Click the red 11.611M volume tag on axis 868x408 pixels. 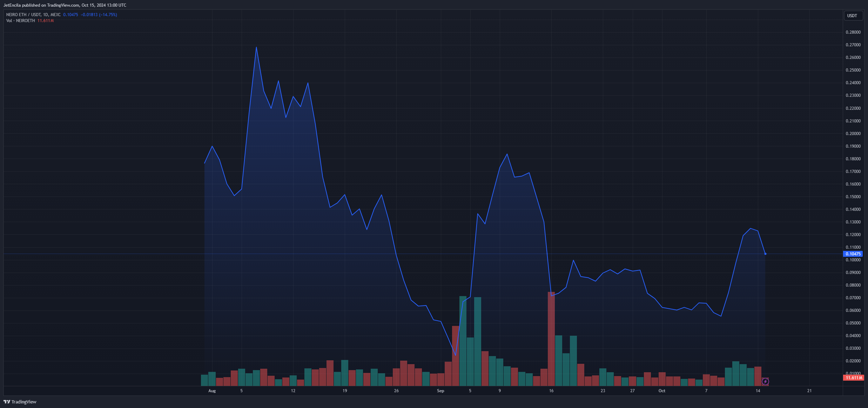pyautogui.click(x=853, y=378)
